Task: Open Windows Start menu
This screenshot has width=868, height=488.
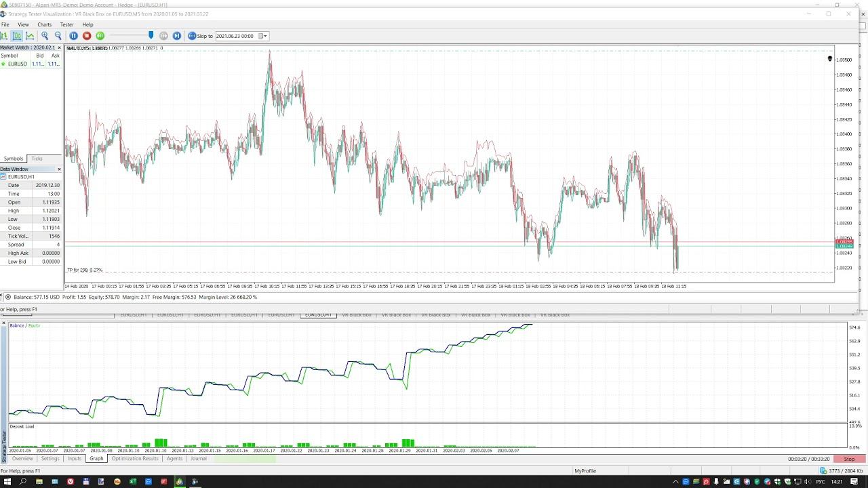Action: click(7, 482)
